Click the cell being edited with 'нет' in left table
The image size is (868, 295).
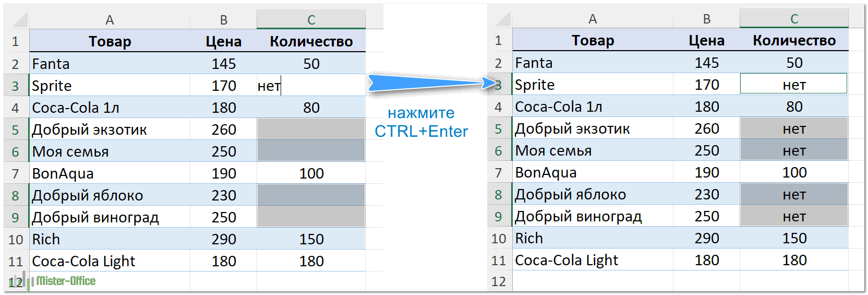click(311, 86)
